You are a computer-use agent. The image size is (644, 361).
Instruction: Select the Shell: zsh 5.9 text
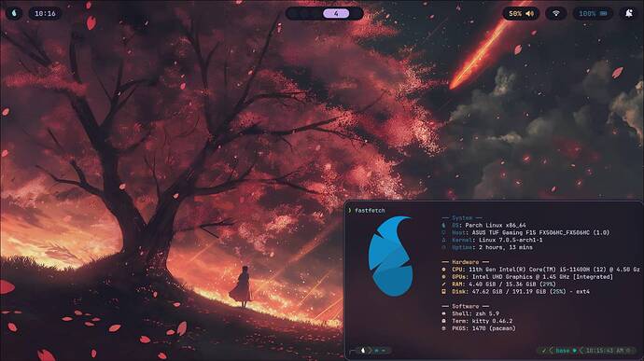476,313
